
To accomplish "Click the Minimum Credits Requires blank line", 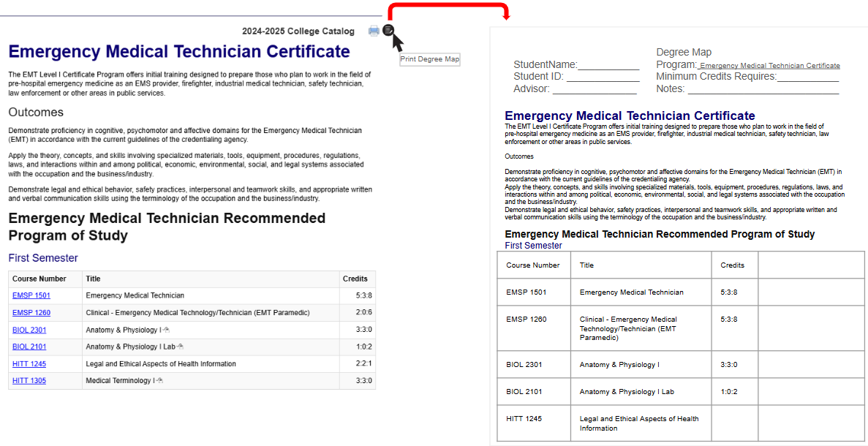I will (807, 77).
